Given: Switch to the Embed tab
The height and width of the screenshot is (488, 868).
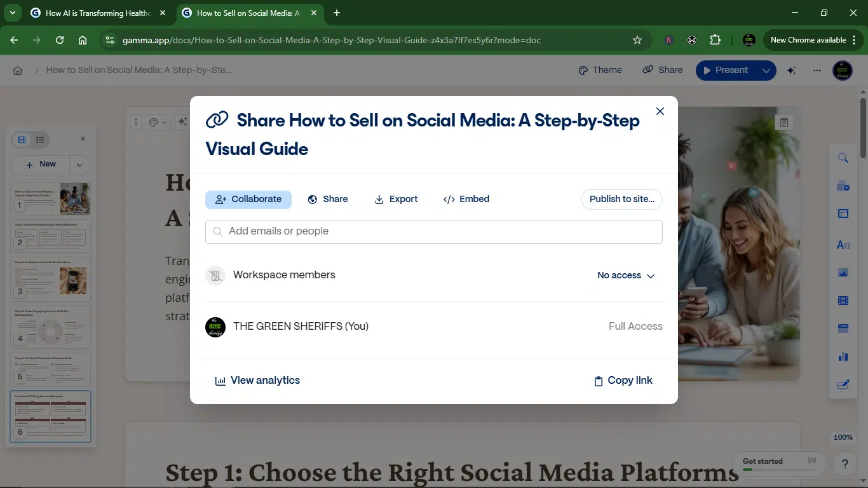Looking at the screenshot, I should point(466,199).
